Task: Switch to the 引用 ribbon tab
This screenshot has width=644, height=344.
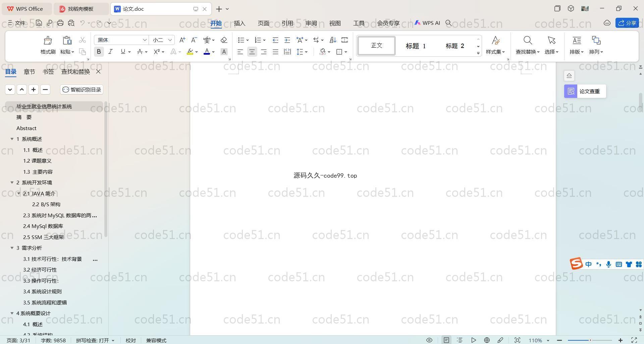Action: [287, 23]
